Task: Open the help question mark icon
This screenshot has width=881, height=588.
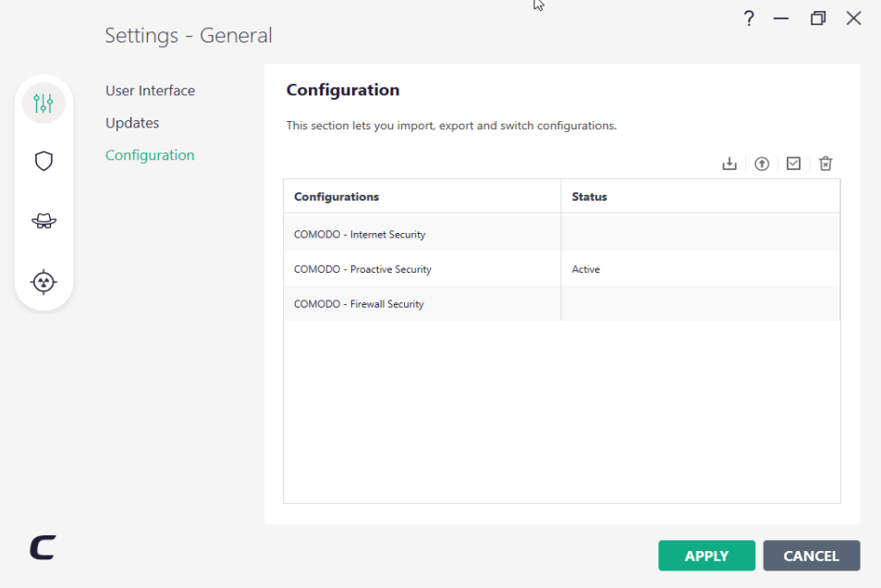Action: [x=749, y=18]
